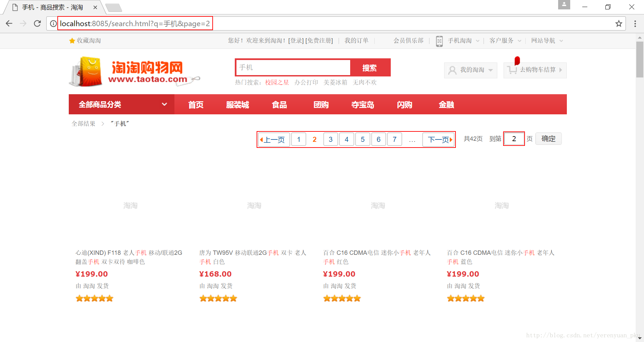Select page 4 in pagination

click(346, 139)
